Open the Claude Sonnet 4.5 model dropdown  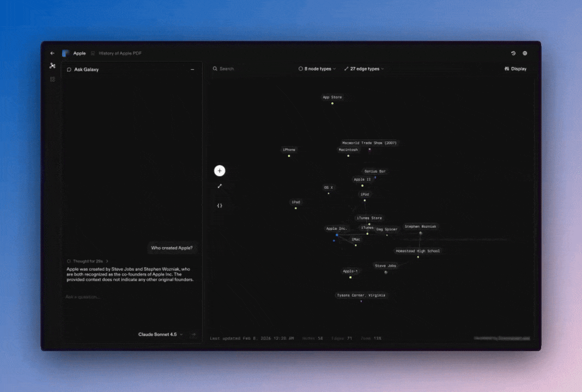(x=160, y=334)
